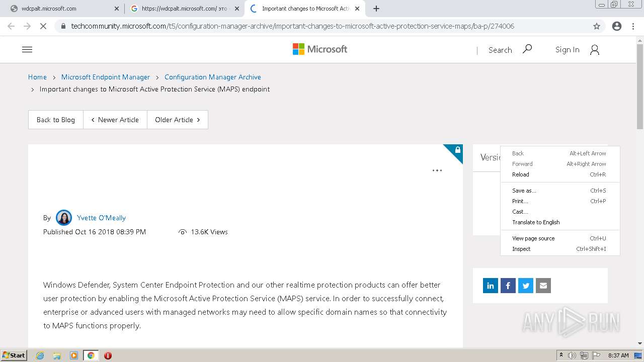
Task: Bookmark this page with the star icon
Action: tap(597, 26)
